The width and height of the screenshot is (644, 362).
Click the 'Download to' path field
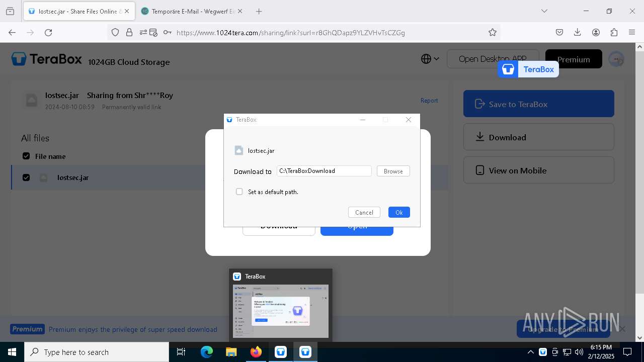coord(324,171)
